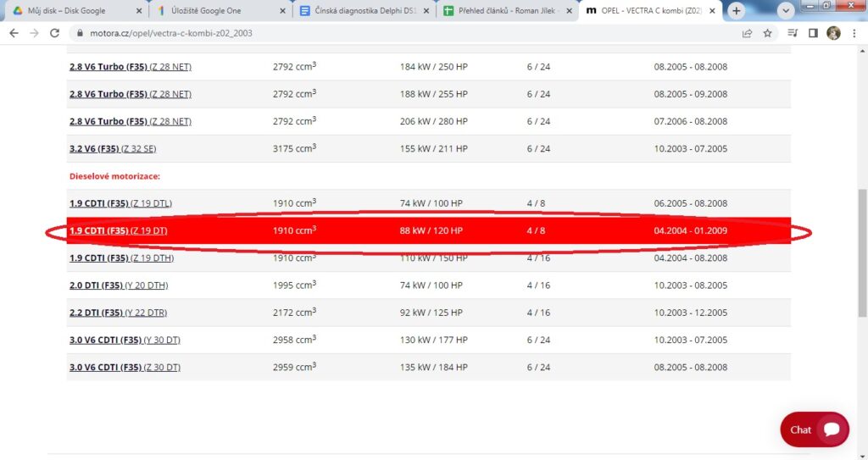
Task: Close the Čínská diagnostika Delphi tab
Action: coord(426,10)
